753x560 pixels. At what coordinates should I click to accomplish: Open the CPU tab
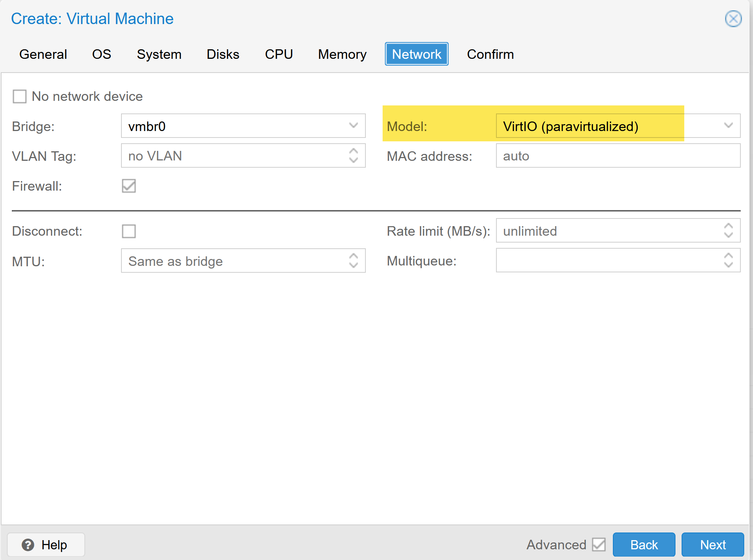pyautogui.click(x=279, y=54)
